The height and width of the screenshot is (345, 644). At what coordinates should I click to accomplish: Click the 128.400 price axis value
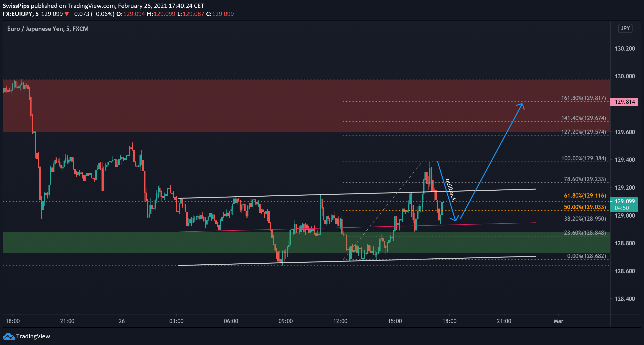624,299
